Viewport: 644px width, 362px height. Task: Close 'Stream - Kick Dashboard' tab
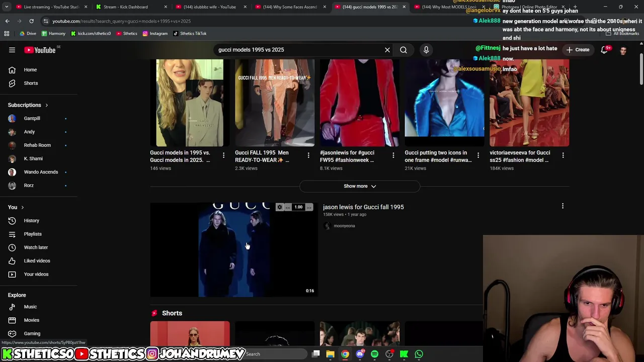166,7
